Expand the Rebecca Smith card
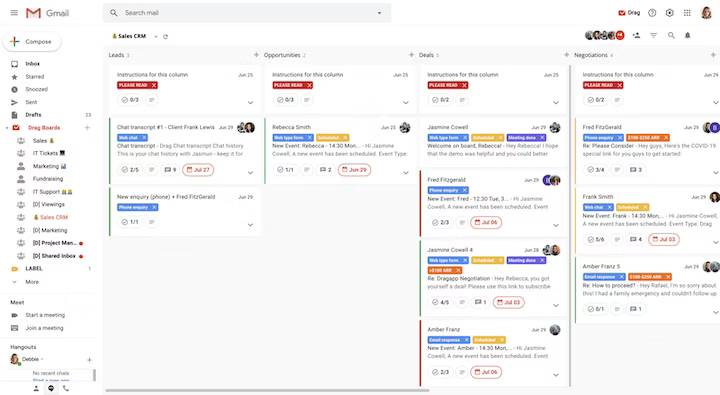 click(x=405, y=173)
